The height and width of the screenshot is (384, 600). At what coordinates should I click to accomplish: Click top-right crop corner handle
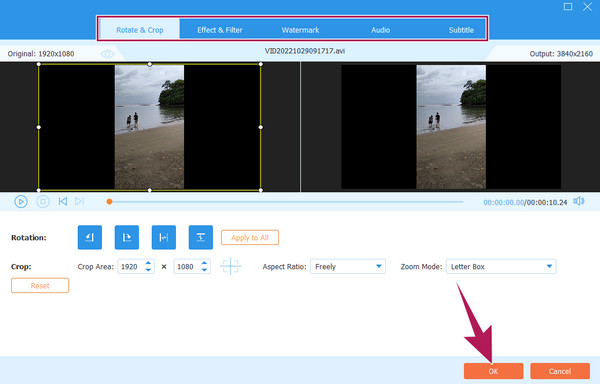[x=261, y=64]
